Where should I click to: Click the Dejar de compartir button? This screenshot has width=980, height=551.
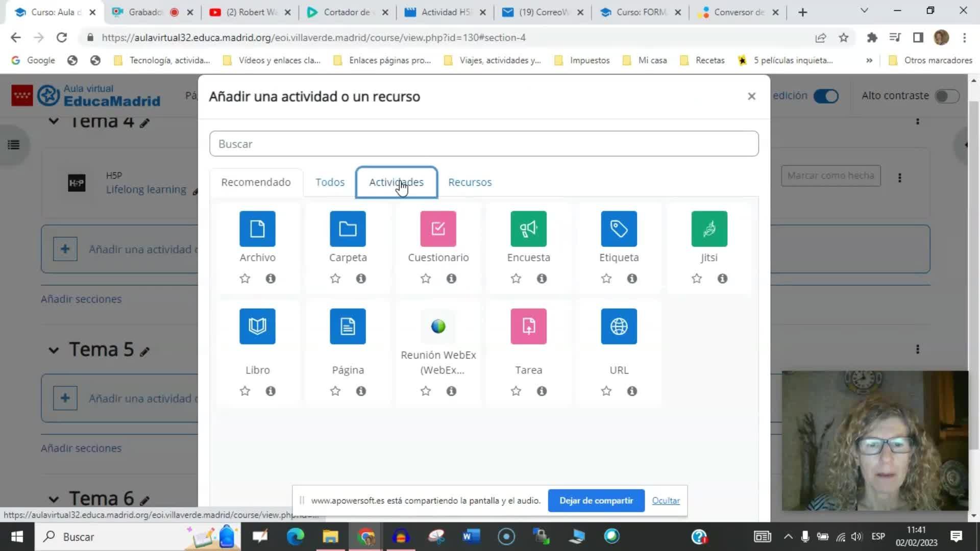(596, 500)
